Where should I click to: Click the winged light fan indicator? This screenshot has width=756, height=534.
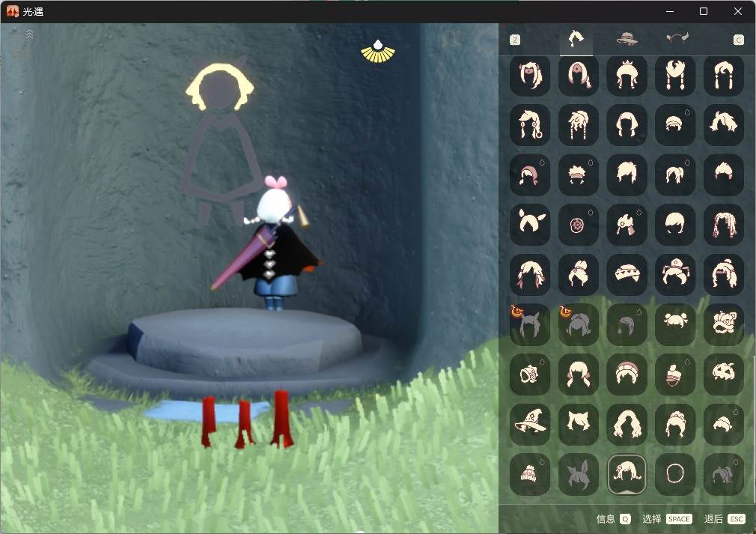378,52
